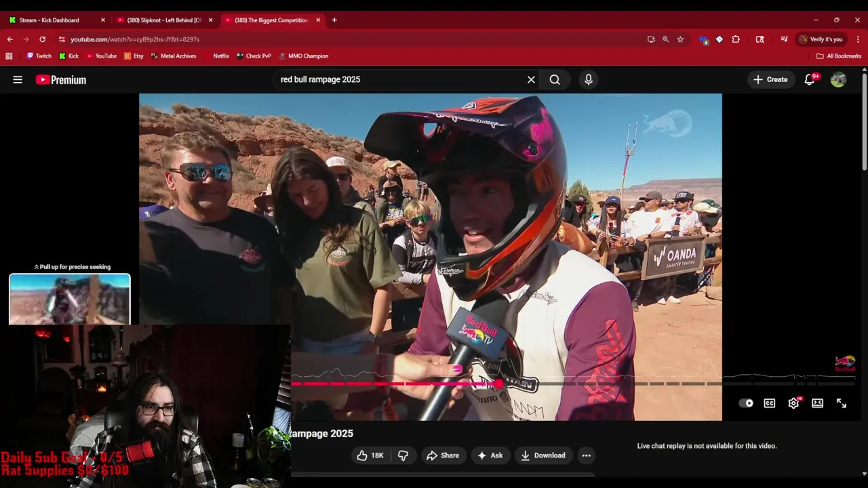
Task: Open the YouTube guide hamburger menu
Action: pos(18,79)
